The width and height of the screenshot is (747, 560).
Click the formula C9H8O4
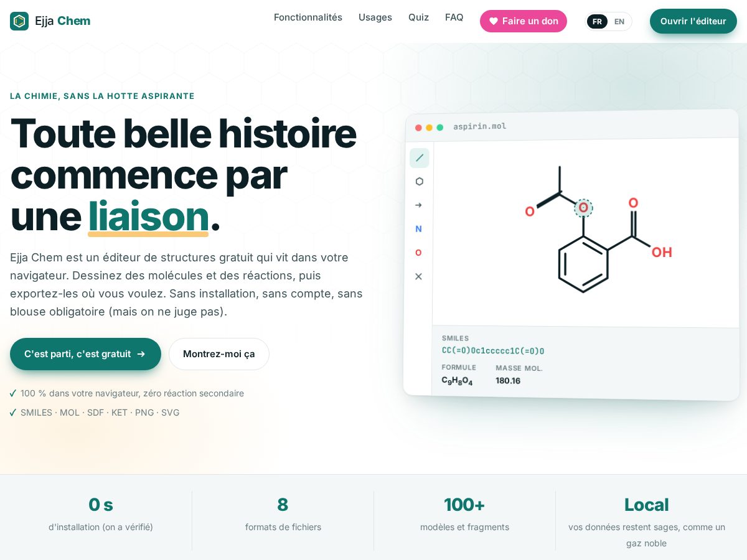point(457,381)
